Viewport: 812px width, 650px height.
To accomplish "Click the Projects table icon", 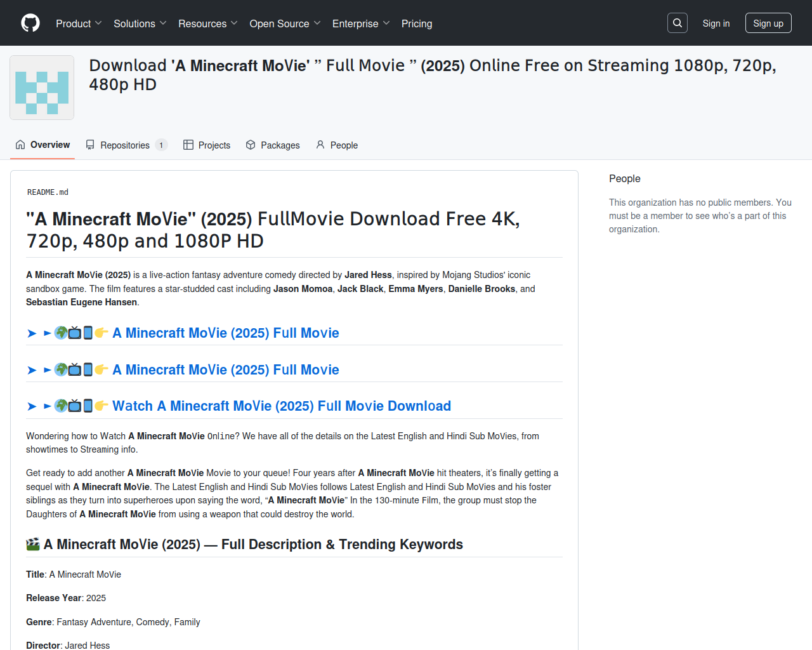I will tap(188, 145).
